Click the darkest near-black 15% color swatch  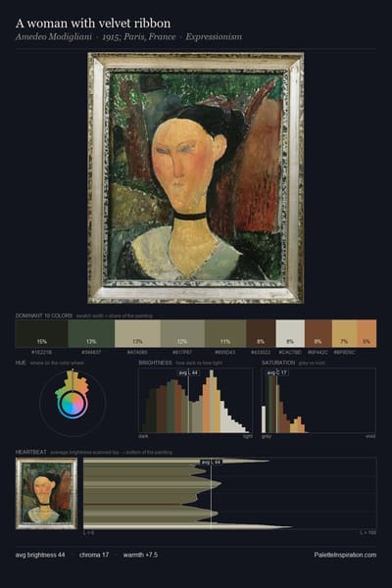point(41,333)
